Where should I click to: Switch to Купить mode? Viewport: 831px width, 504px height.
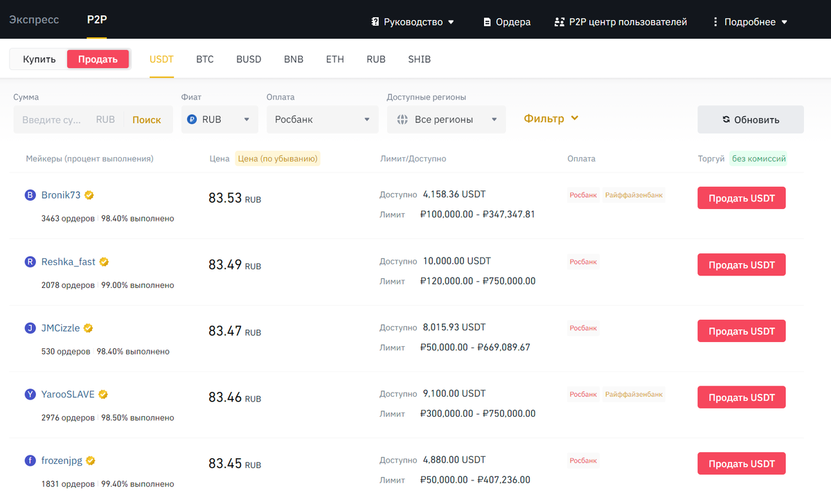tap(39, 59)
